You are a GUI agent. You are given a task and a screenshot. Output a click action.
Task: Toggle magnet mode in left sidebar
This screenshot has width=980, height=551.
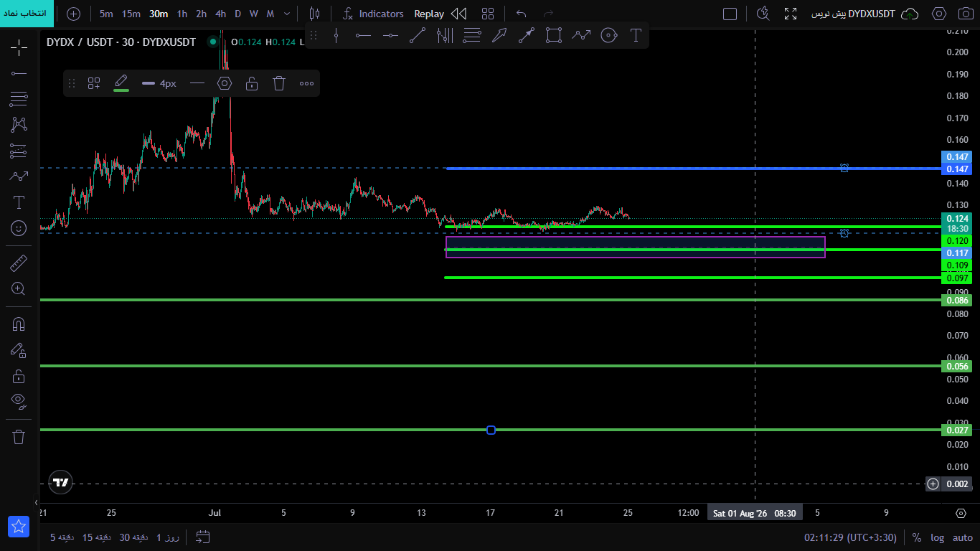19,324
